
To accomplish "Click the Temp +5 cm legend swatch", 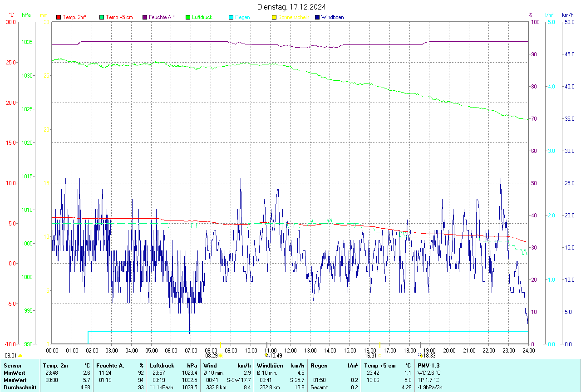I will [102, 17].
